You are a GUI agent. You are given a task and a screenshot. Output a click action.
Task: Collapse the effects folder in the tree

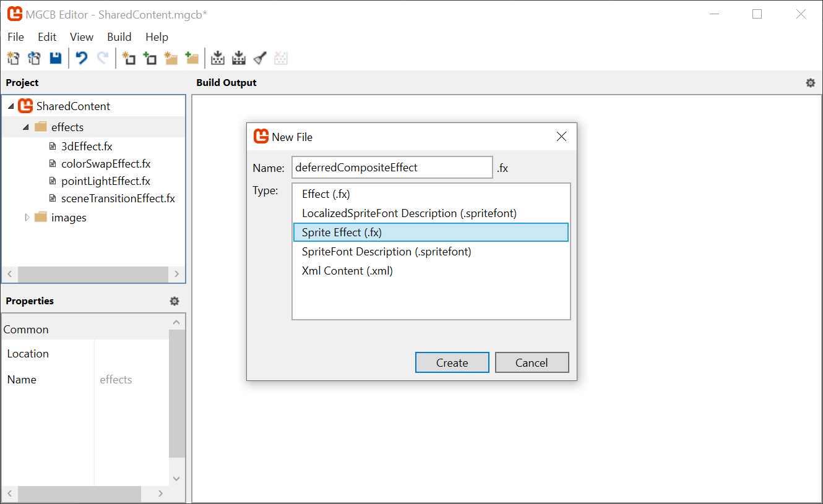[26, 126]
